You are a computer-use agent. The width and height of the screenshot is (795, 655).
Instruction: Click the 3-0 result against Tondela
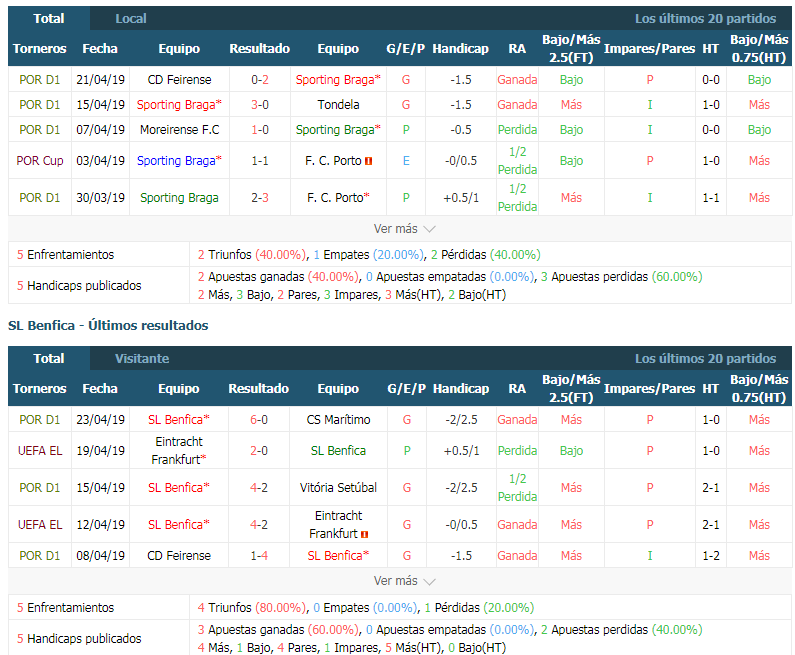(260, 104)
